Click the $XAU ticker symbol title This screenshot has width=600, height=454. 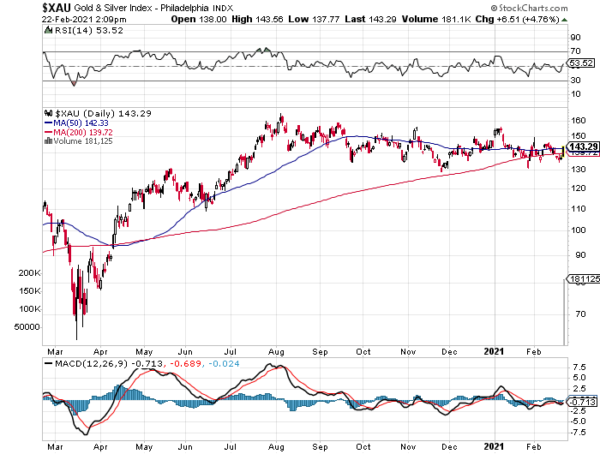pyautogui.click(x=21, y=7)
